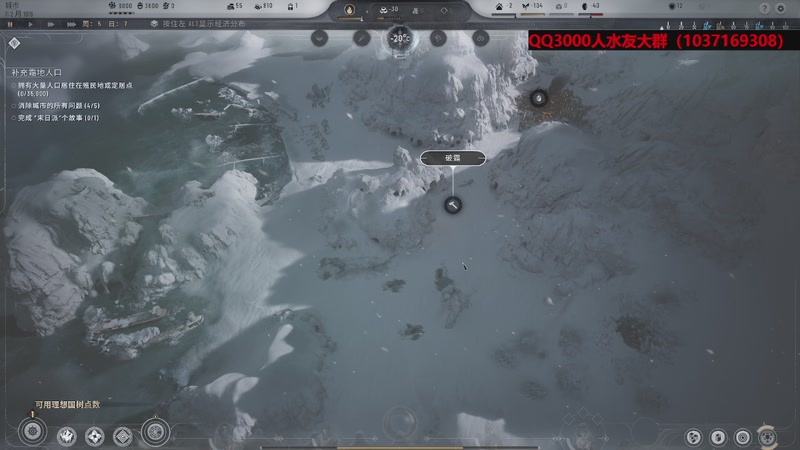Screen dimensions: 800x450
Task: Click the diamond emblem icon at bottom-left
Action: point(123,437)
